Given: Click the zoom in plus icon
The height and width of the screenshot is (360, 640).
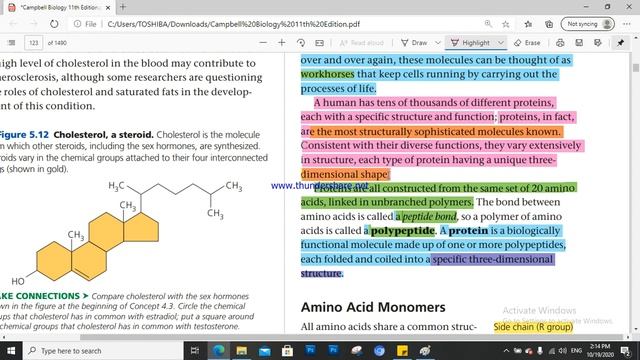Looking at the screenshot, I should point(282,43).
